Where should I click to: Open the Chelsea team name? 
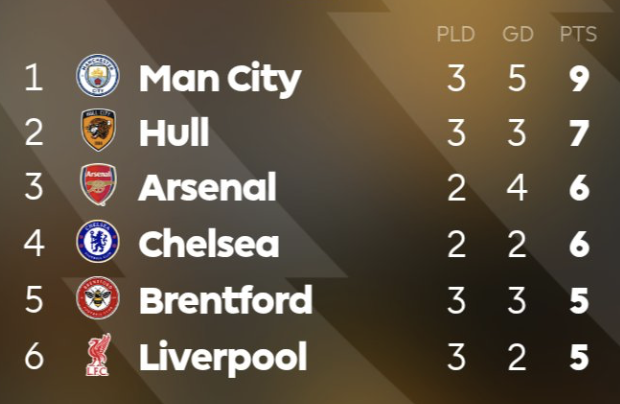209,243
